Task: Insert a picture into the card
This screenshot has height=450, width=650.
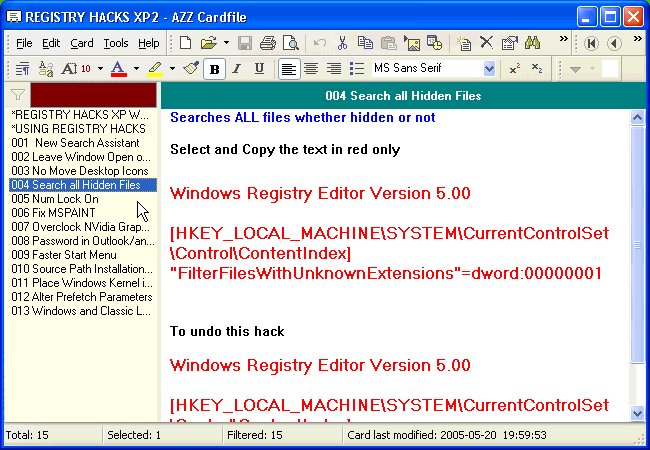Action: [x=412, y=43]
